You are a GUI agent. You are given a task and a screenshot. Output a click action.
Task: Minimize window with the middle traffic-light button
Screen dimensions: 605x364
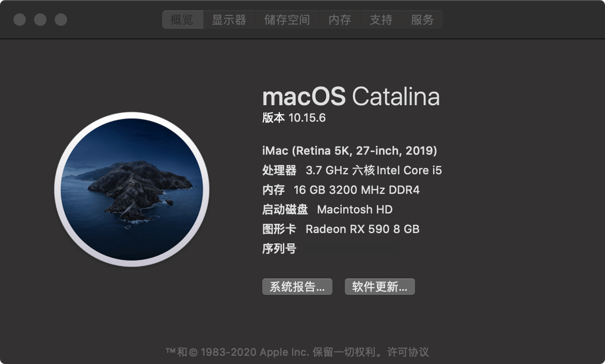(x=40, y=20)
